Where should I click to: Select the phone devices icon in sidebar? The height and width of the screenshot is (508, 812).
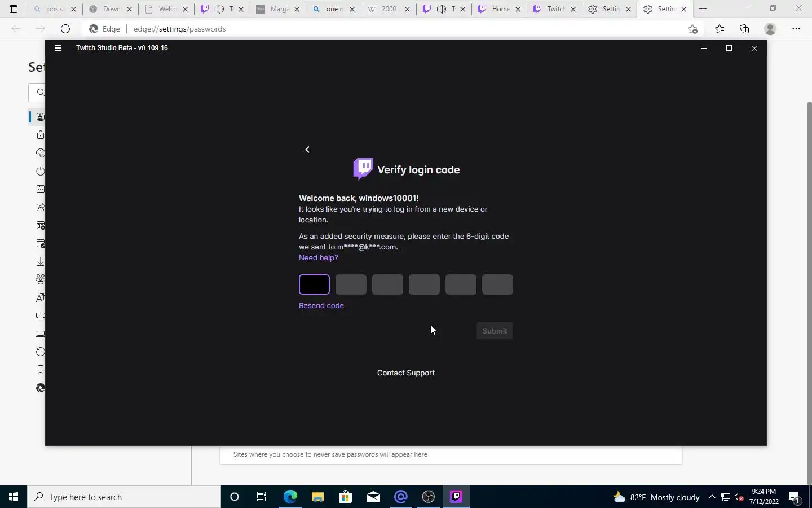(x=40, y=370)
